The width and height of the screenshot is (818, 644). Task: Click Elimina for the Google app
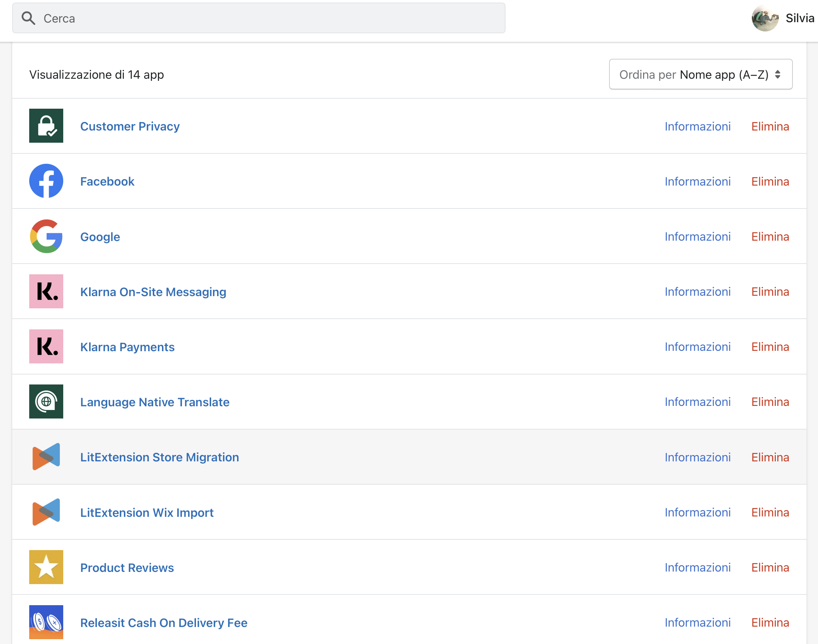pos(770,236)
